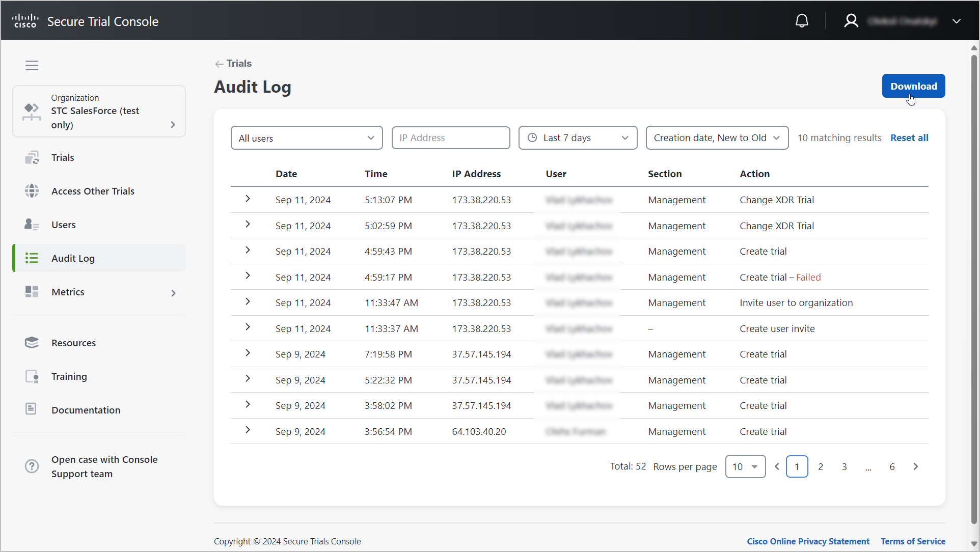Expand the 11:33:47 AM log row

248,301
